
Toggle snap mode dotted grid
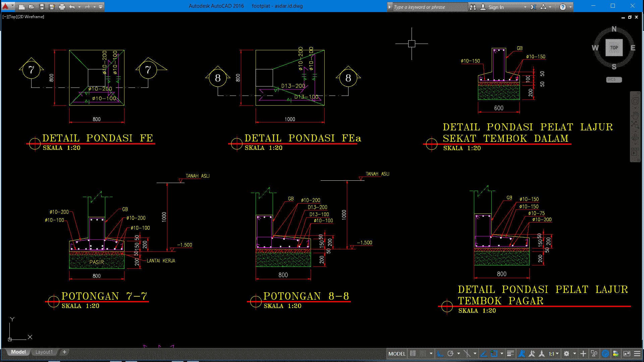pyautogui.click(x=423, y=354)
